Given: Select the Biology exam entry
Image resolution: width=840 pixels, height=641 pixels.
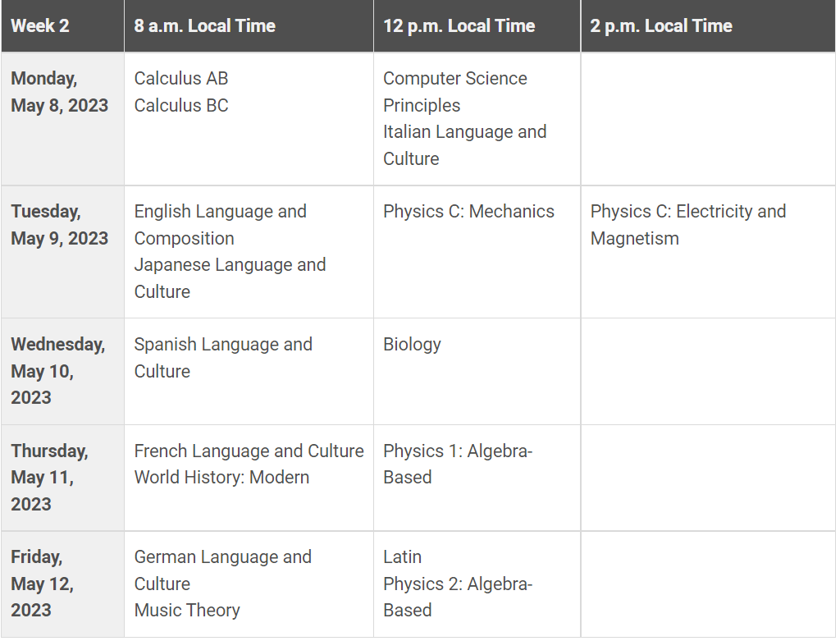Looking at the screenshot, I should [412, 345].
